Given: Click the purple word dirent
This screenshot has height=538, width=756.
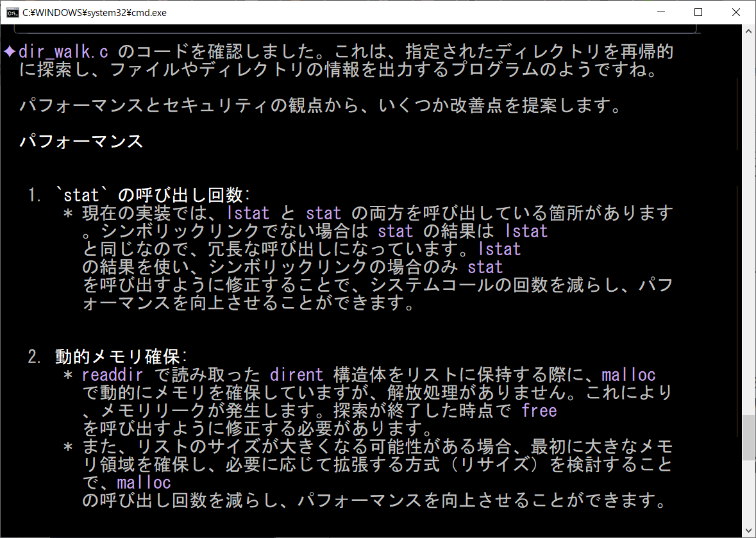Looking at the screenshot, I should (296, 374).
